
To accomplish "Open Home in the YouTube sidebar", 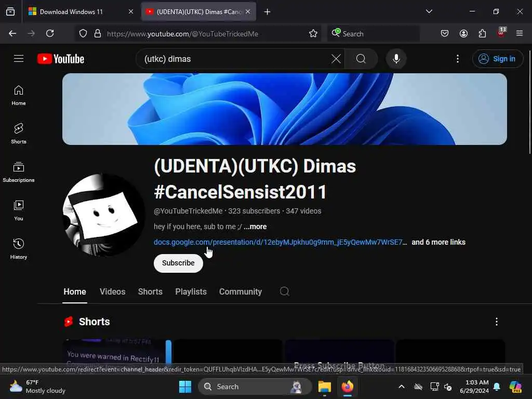I will tap(19, 96).
